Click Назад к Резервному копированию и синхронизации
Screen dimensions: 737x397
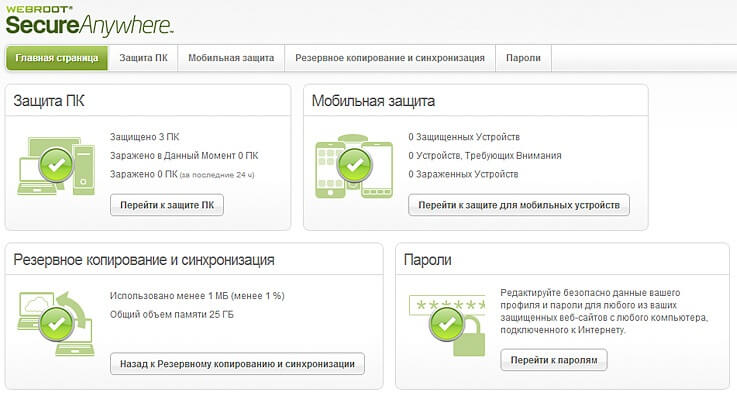coord(237,364)
